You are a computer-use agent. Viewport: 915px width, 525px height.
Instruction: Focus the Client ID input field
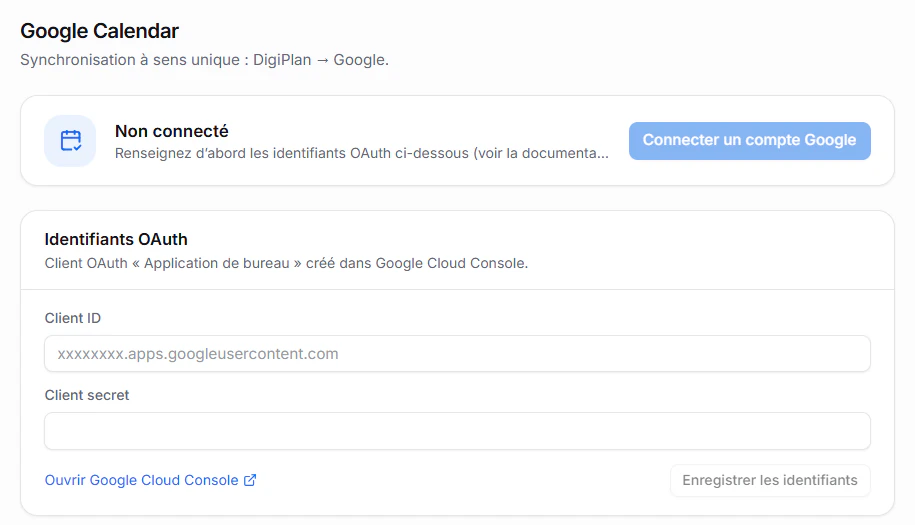pos(458,354)
